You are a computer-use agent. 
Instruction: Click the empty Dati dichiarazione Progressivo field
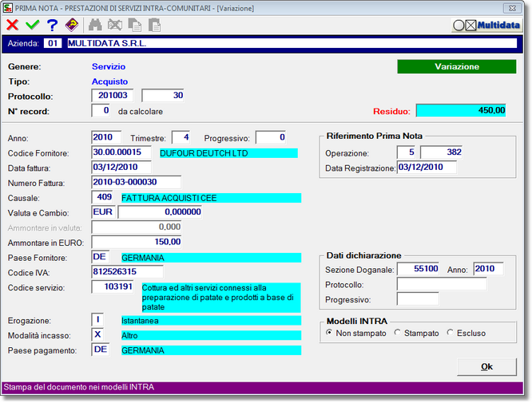[418, 299]
